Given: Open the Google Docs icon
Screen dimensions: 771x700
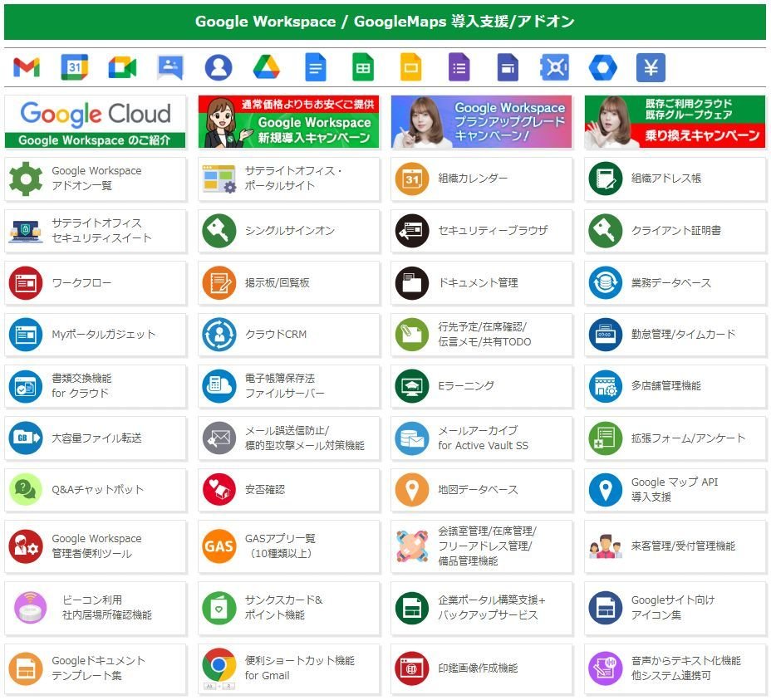Looking at the screenshot, I should [315, 67].
